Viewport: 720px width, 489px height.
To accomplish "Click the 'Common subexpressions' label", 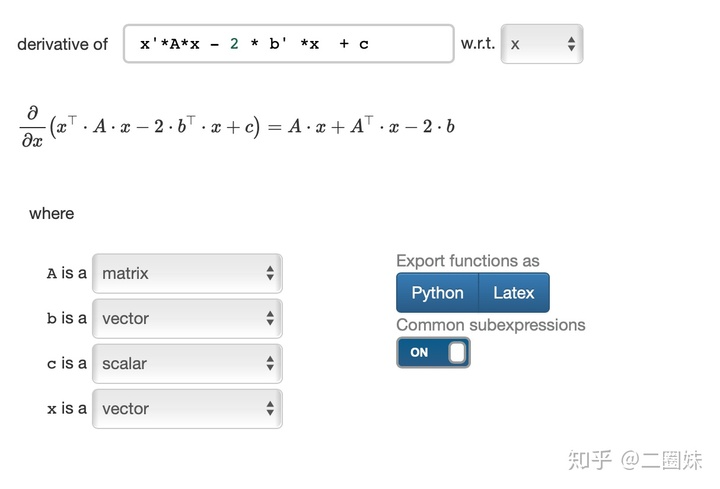I will click(x=490, y=325).
